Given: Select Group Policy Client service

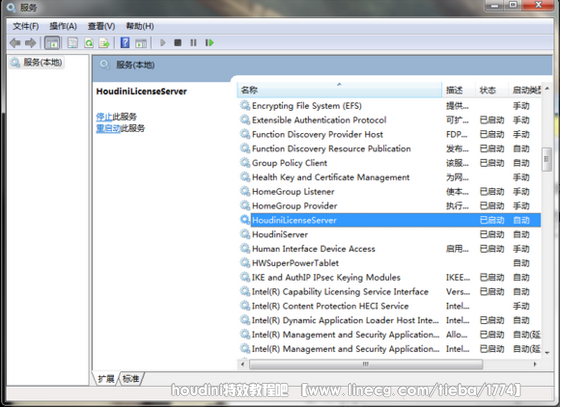Looking at the screenshot, I should pyautogui.click(x=389, y=163).
